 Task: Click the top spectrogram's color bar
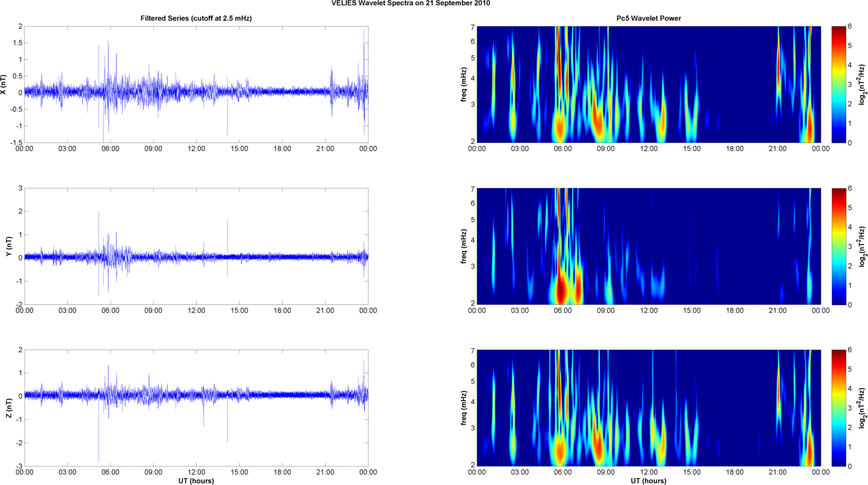838,84
